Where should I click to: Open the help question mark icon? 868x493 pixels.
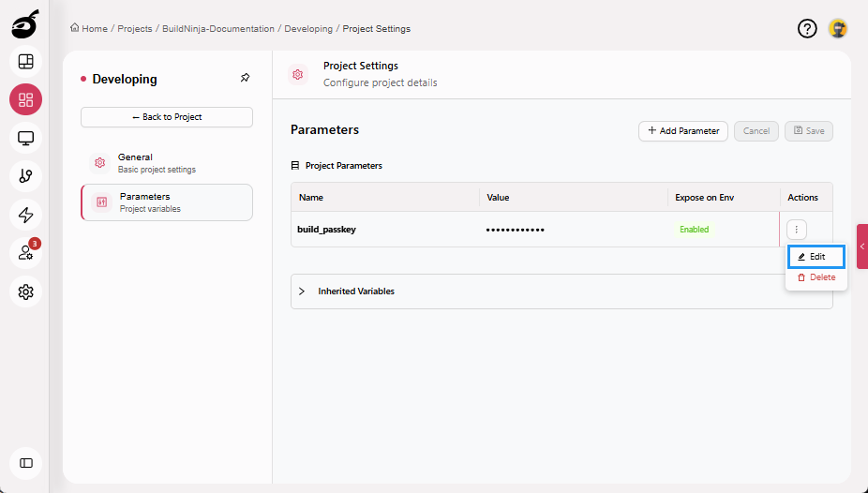point(807,29)
